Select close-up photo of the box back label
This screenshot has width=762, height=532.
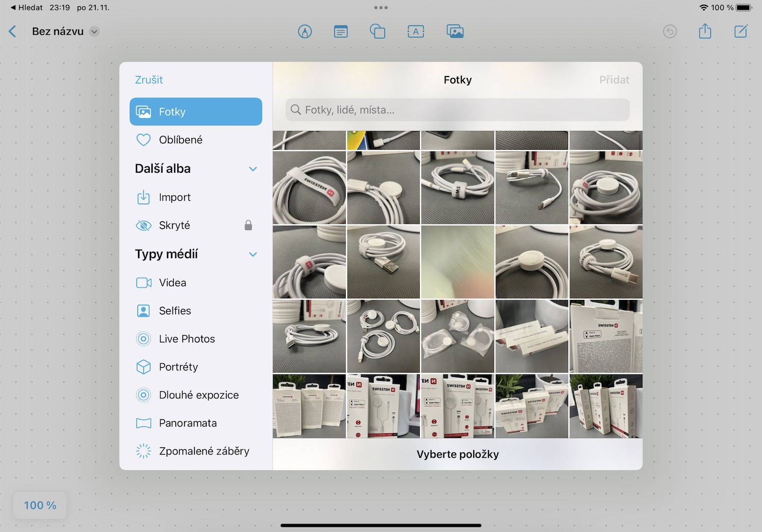(606, 336)
